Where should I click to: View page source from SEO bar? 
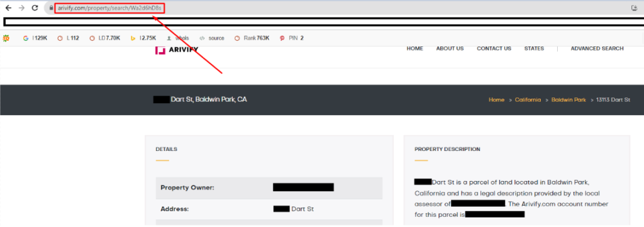(212, 38)
